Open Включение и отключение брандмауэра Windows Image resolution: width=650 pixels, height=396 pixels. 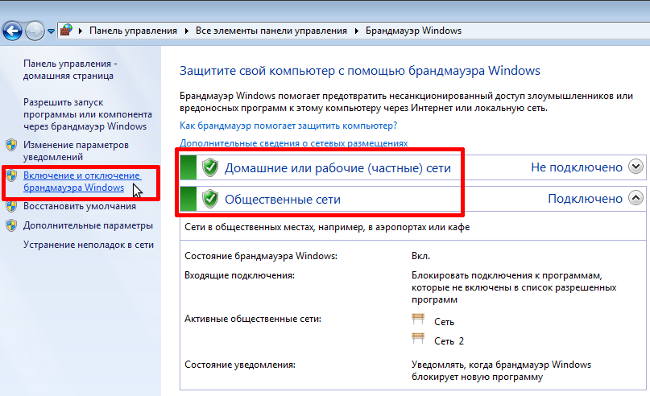82,182
